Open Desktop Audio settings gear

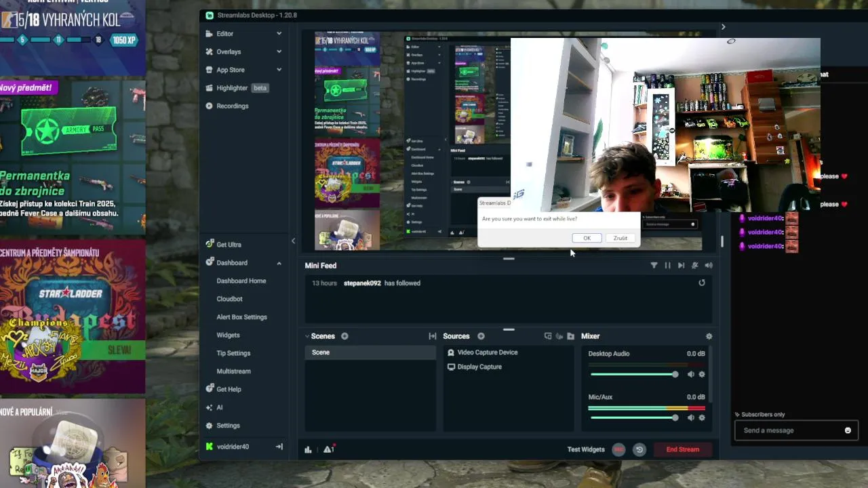pyautogui.click(x=702, y=374)
